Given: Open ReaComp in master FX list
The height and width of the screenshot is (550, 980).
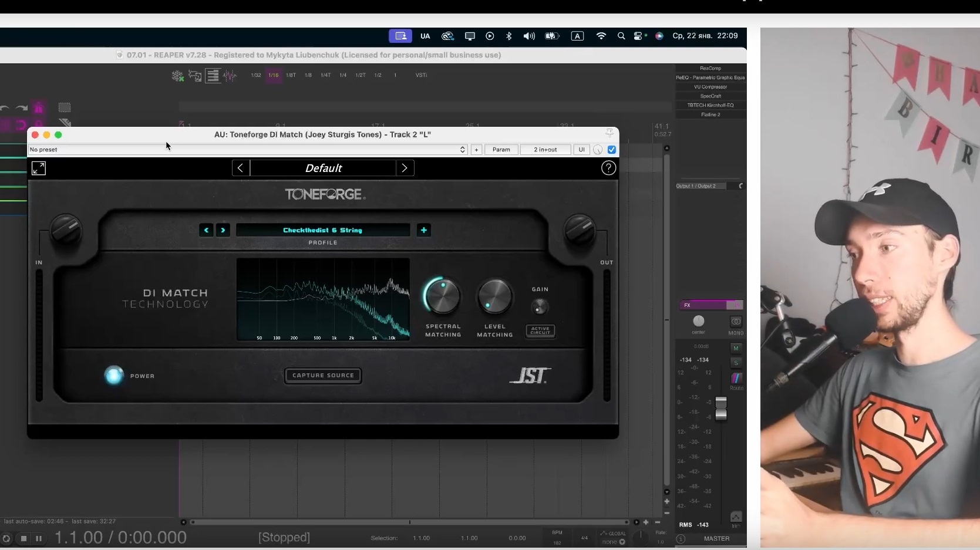Looking at the screenshot, I should [x=710, y=68].
